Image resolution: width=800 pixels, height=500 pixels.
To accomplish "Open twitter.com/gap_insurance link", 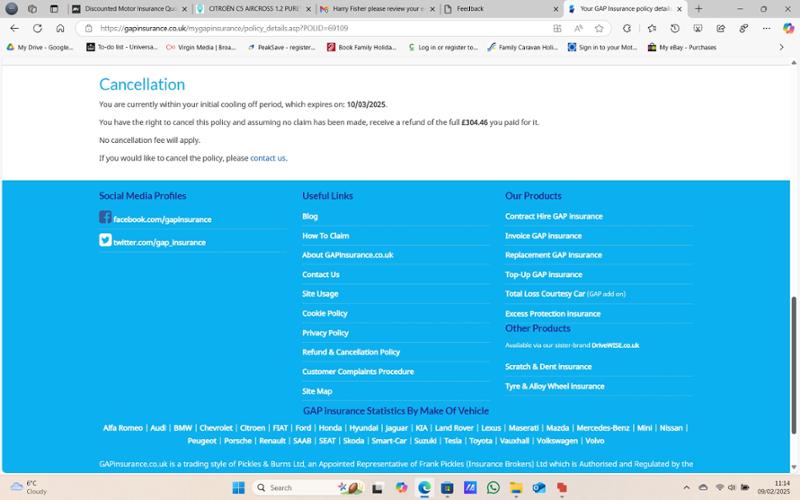I will [159, 242].
